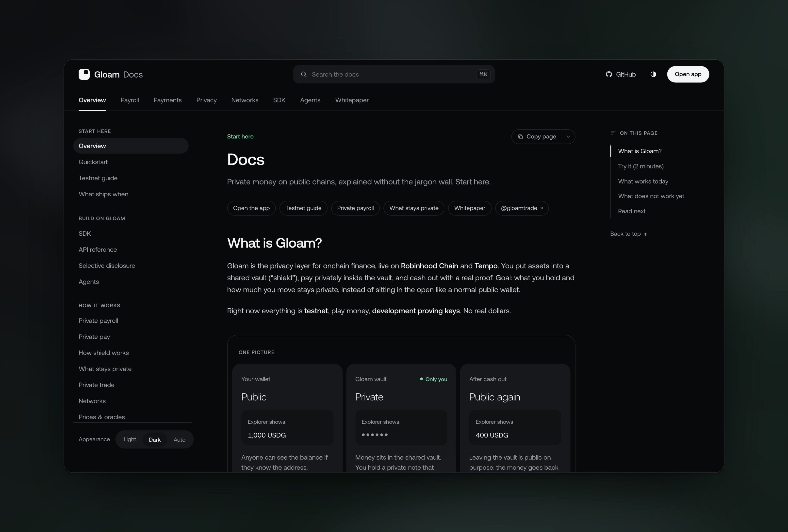Switch to the Networks tab
The width and height of the screenshot is (788, 532).
coord(245,100)
